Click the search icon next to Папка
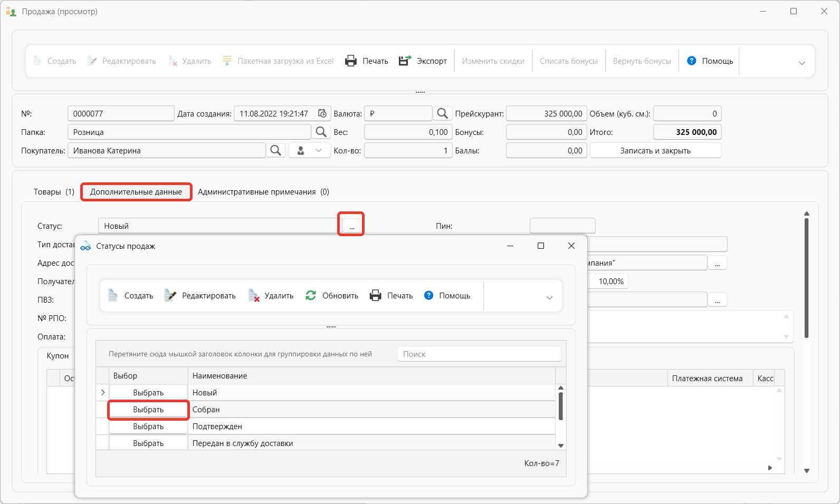 [321, 132]
